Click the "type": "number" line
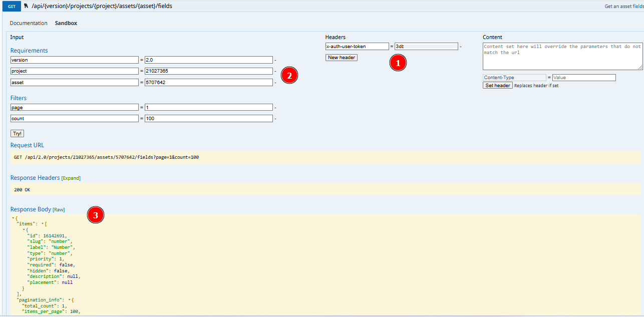Image resolution: width=644 pixels, height=317 pixels. click(50, 253)
